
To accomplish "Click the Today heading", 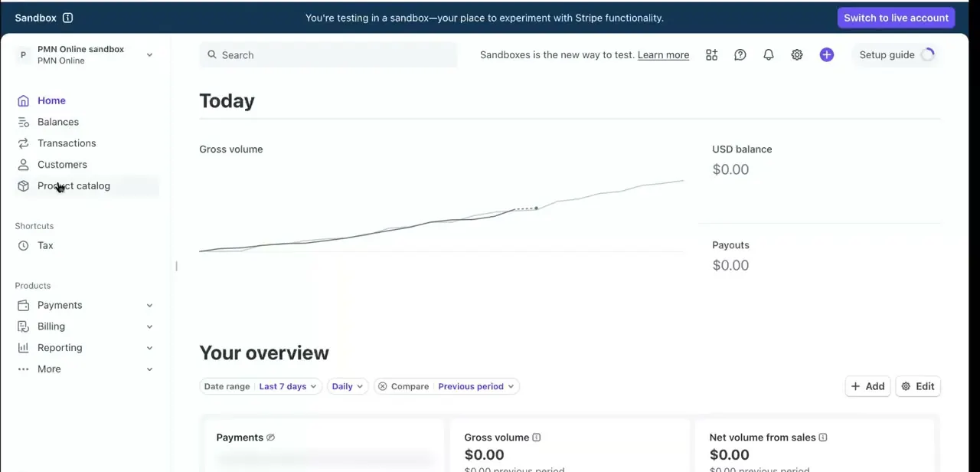I will click(227, 101).
